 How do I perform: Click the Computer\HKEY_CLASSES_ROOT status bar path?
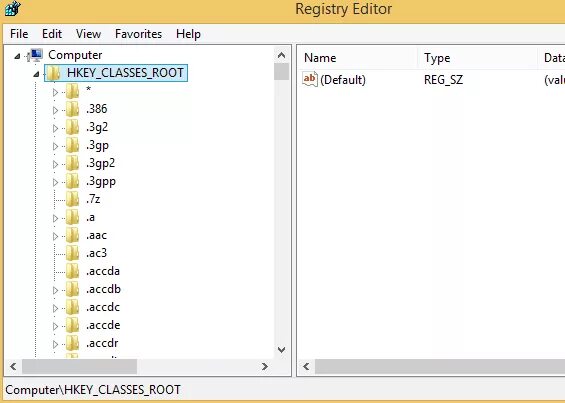(93, 390)
